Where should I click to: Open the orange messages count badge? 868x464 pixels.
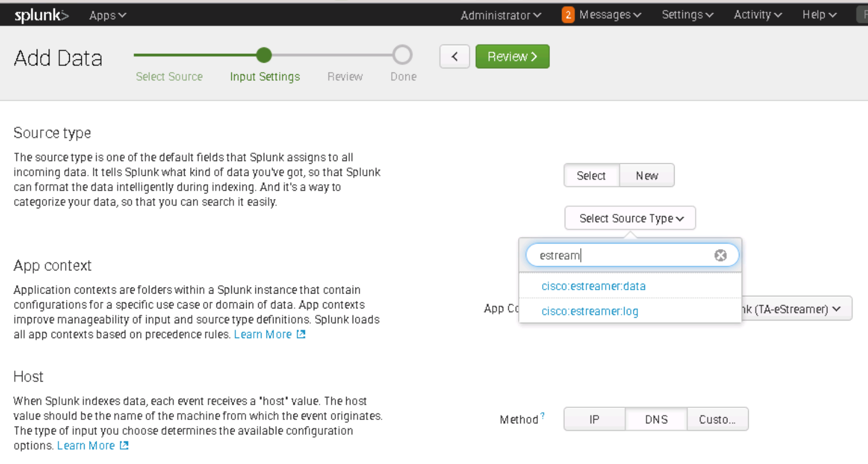pyautogui.click(x=567, y=15)
